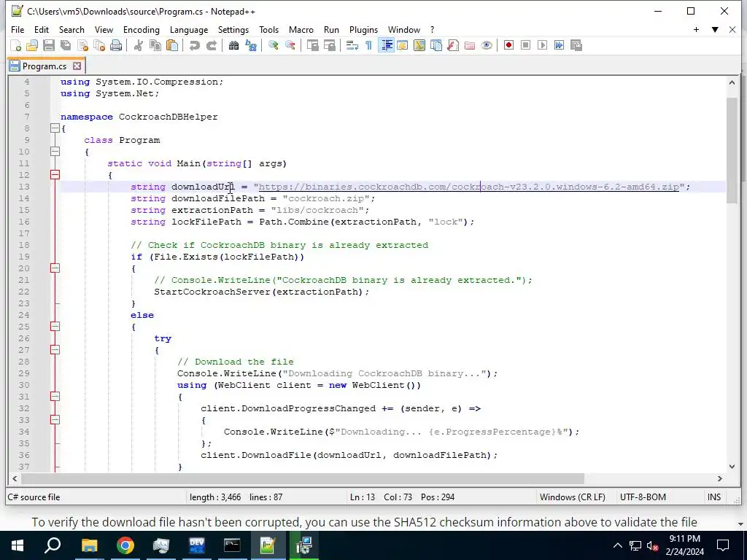The width and height of the screenshot is (747, 560).
Task: Click the horizontal scrollbar thumb
Action: (x=303, y=478)
